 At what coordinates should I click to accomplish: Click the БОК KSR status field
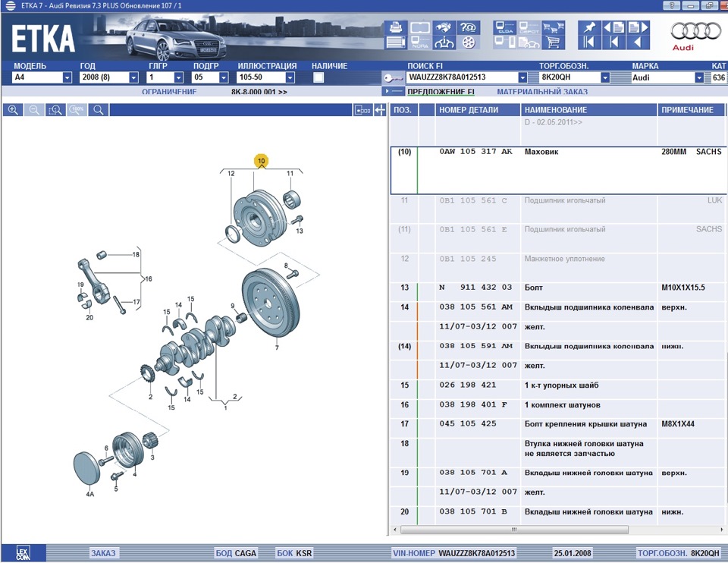click(294, 553)
